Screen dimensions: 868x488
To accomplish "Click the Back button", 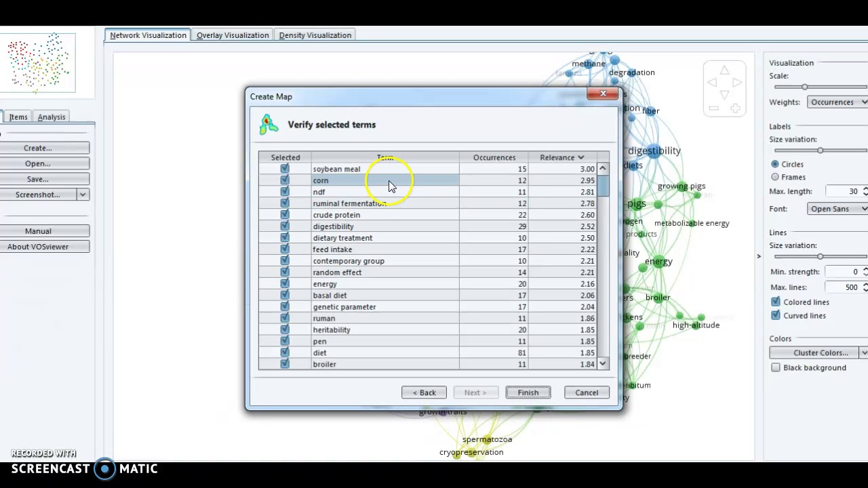I will (x=424, y=392).
